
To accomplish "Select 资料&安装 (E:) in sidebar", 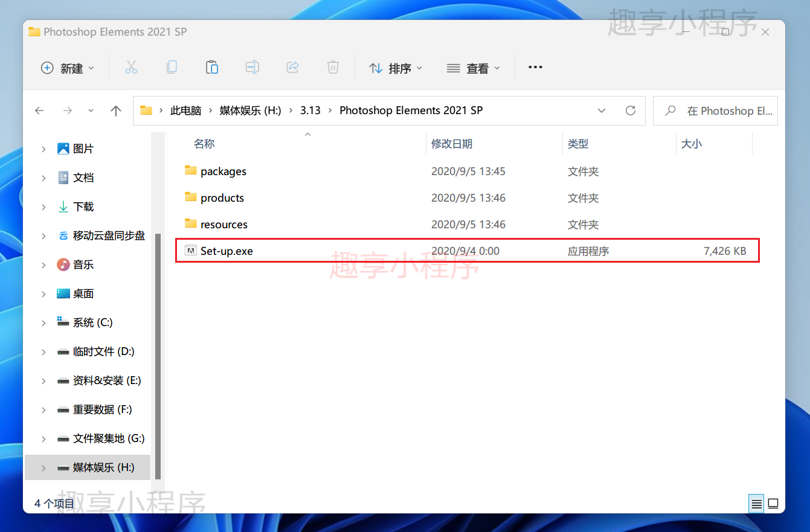I will pyautogui.click(x=107, y=380).
